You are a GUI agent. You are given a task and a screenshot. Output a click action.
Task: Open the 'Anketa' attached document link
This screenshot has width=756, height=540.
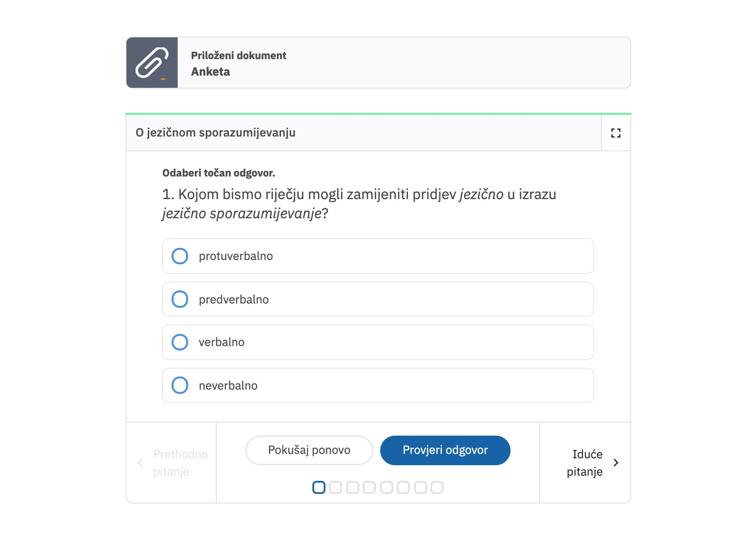coord(211,72)
